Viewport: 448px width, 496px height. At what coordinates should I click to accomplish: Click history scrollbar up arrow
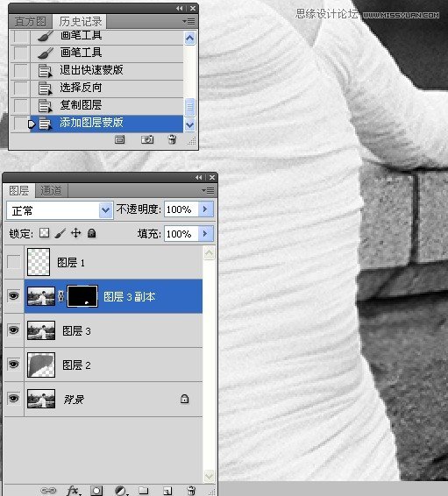(x=190, y=39)
